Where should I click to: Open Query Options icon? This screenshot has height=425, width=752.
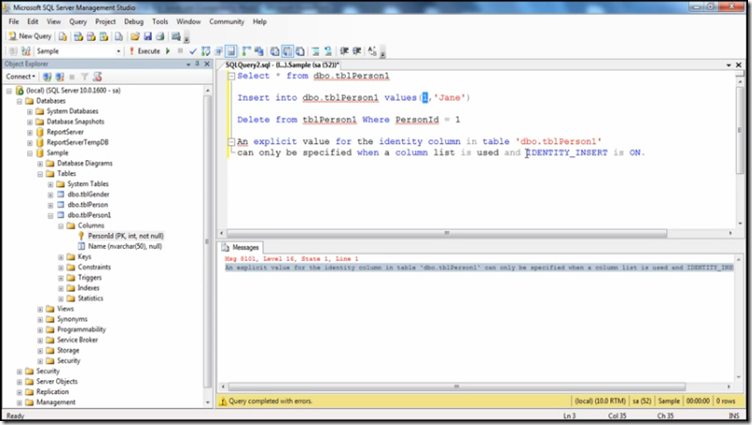[x=218, y=51]
